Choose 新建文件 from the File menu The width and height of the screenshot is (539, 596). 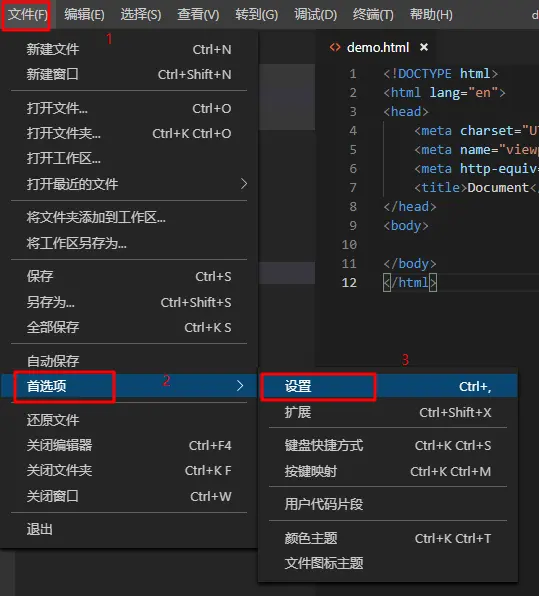point(129,49)
